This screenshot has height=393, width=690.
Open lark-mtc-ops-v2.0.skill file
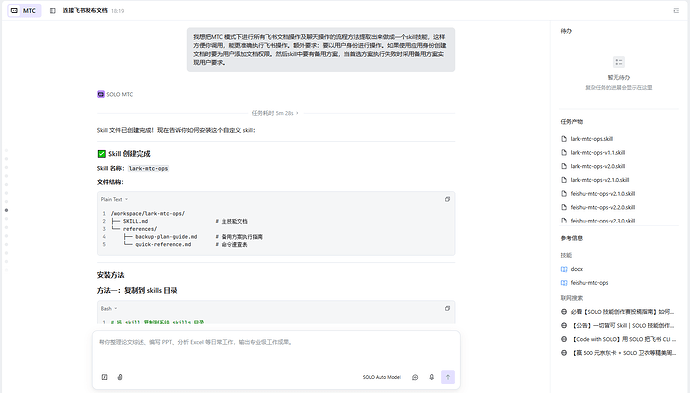coord(598,166)
